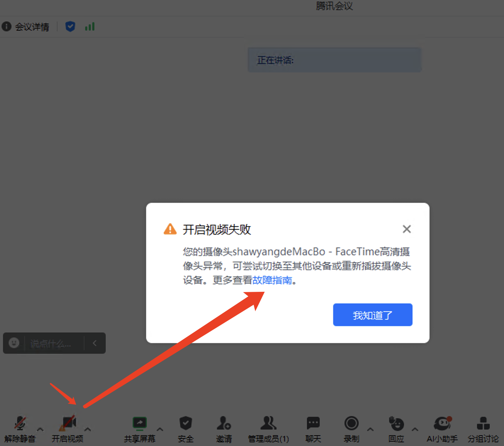This screenshot has height=446, width=504.
Task: Expand video options arrow beside 开启视频
Action: 88,429
